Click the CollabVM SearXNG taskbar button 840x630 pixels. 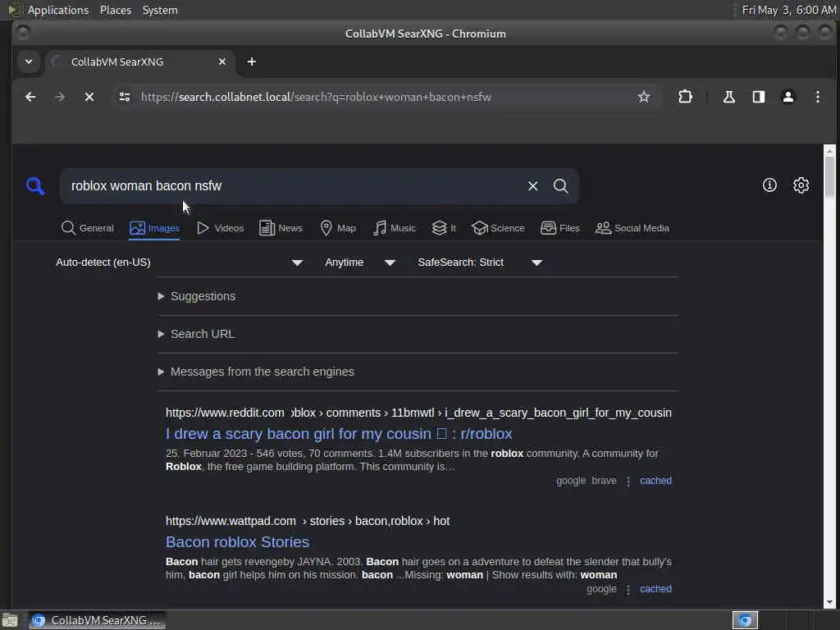[97, 620]
